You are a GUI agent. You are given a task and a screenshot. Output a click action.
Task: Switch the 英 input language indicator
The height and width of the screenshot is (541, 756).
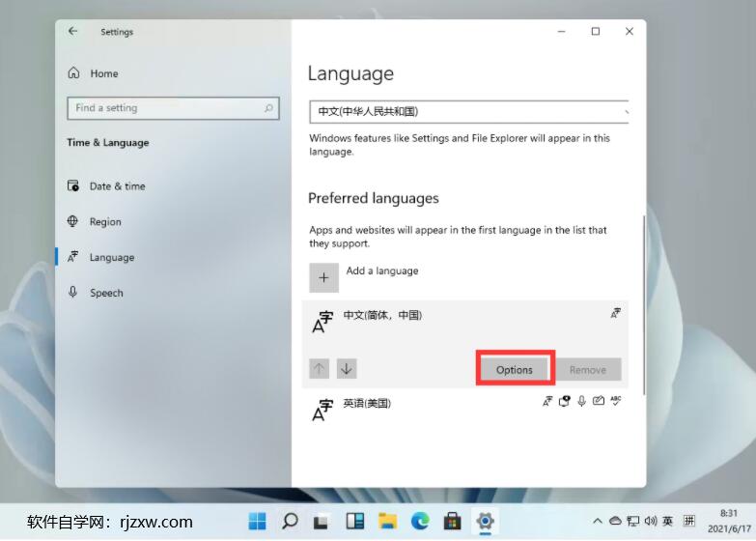pos(668,522)
